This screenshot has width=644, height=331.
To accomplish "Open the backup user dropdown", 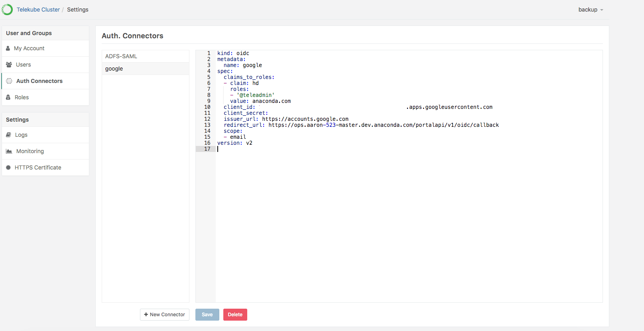I will (x=591, y=10).
